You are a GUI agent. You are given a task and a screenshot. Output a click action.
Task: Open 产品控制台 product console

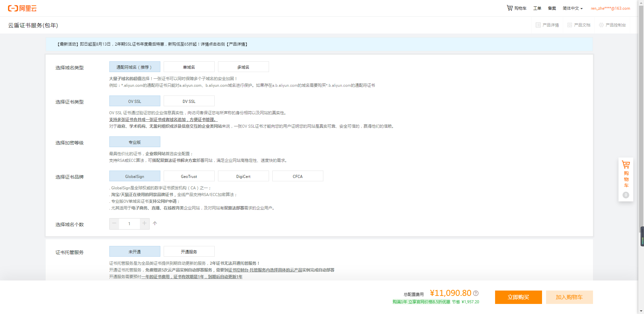(612, 25)
